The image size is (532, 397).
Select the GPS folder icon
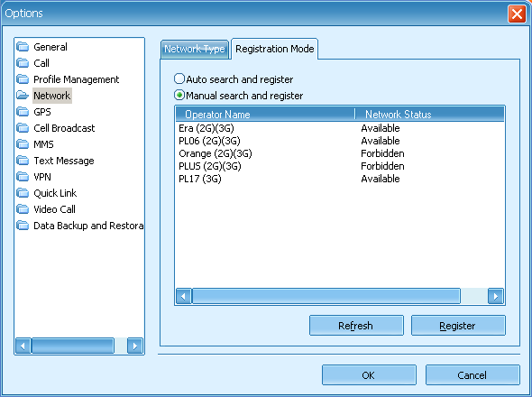(23, 112)
